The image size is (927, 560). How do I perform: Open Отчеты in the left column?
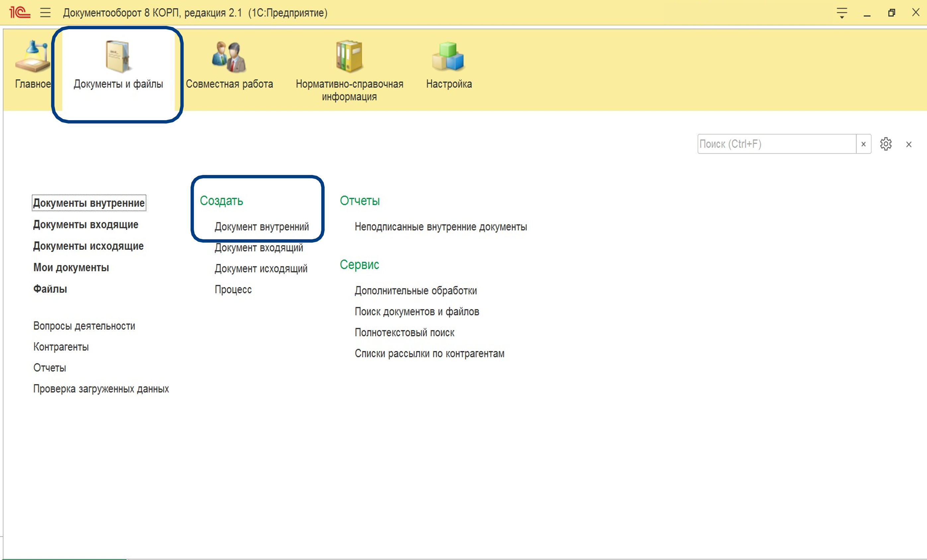click(50, 368)
